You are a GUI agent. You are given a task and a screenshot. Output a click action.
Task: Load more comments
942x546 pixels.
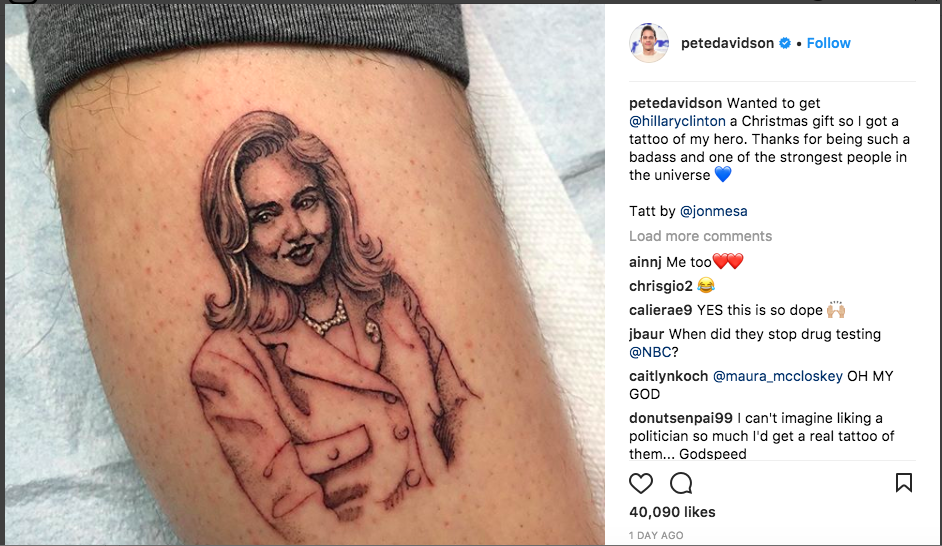tap(700, 236)
